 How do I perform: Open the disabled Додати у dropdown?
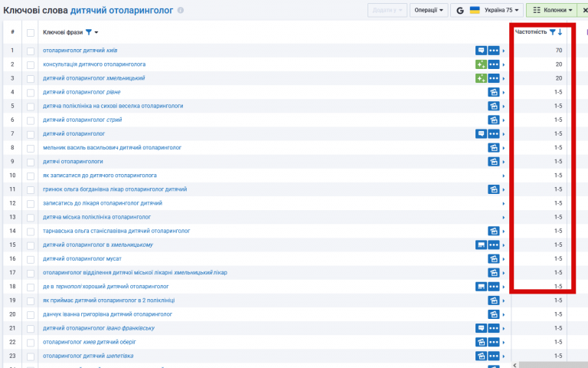(387, 10)
